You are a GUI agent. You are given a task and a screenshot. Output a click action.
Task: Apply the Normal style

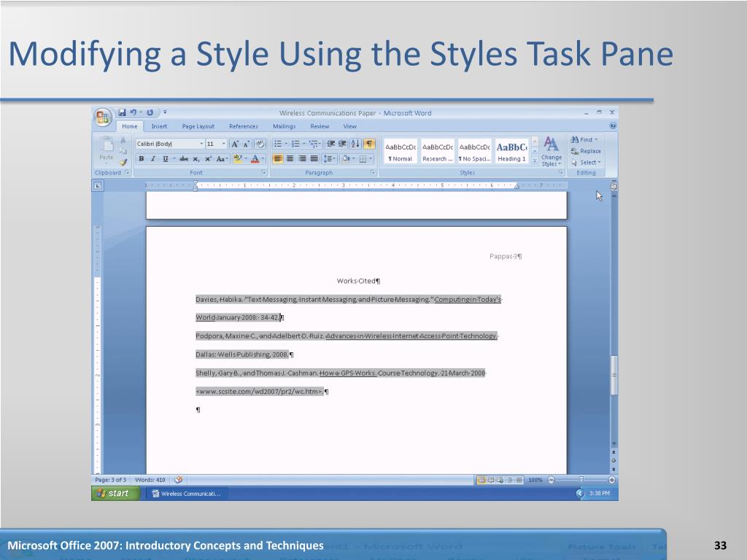pyautogui.click(x=400, y=152)
